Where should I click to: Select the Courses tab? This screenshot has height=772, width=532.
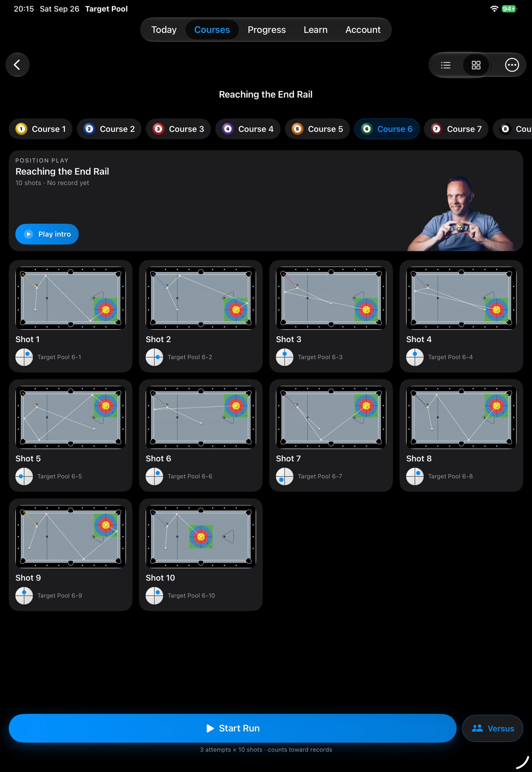tap(212, 30)
